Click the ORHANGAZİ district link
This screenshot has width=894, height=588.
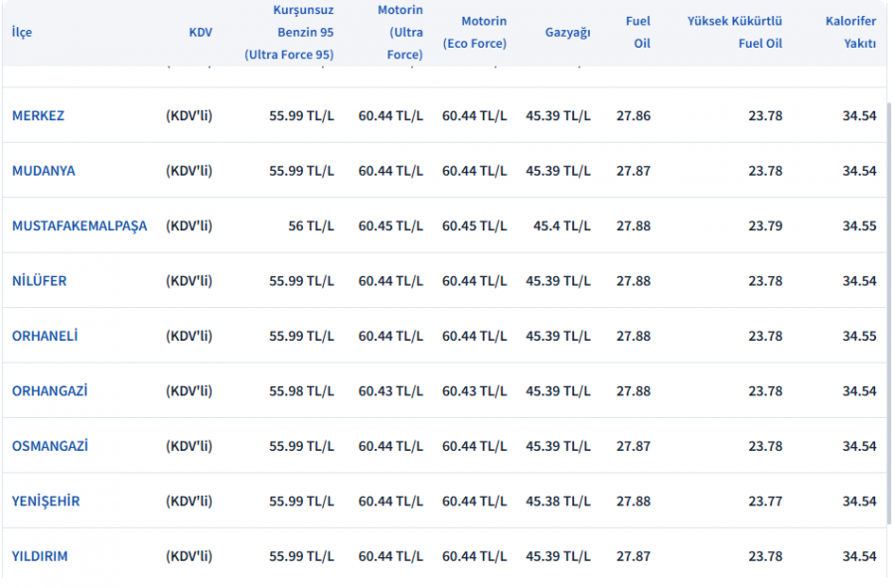click(x=50, y=391)
